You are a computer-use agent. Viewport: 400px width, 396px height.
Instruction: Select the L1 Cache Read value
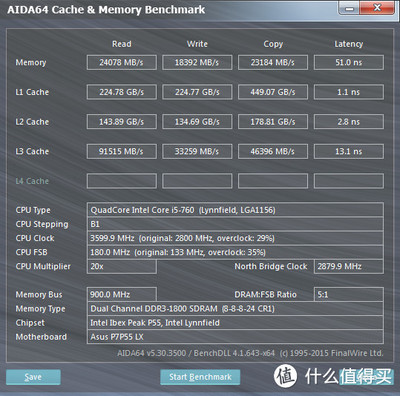tap(122, 92)
